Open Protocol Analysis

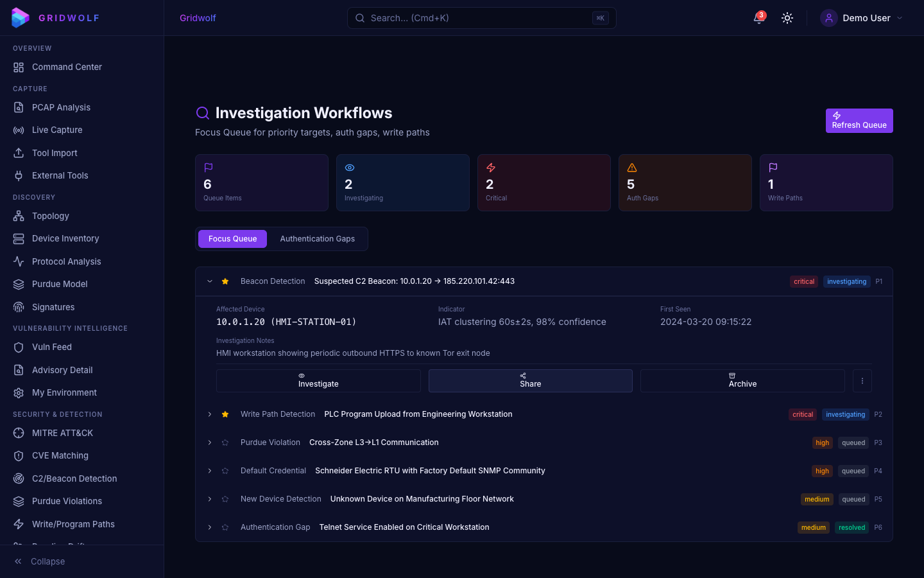tap(67, 261)
